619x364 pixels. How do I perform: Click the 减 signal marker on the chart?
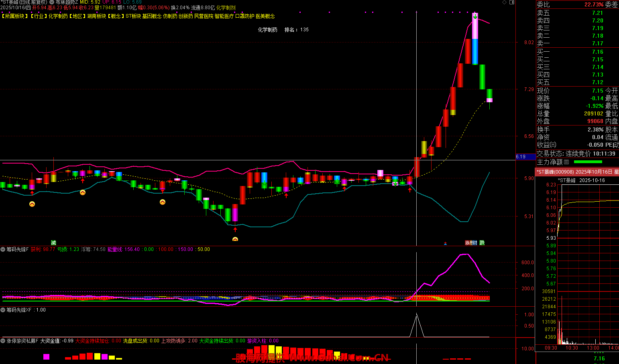(x=53, y=243)
